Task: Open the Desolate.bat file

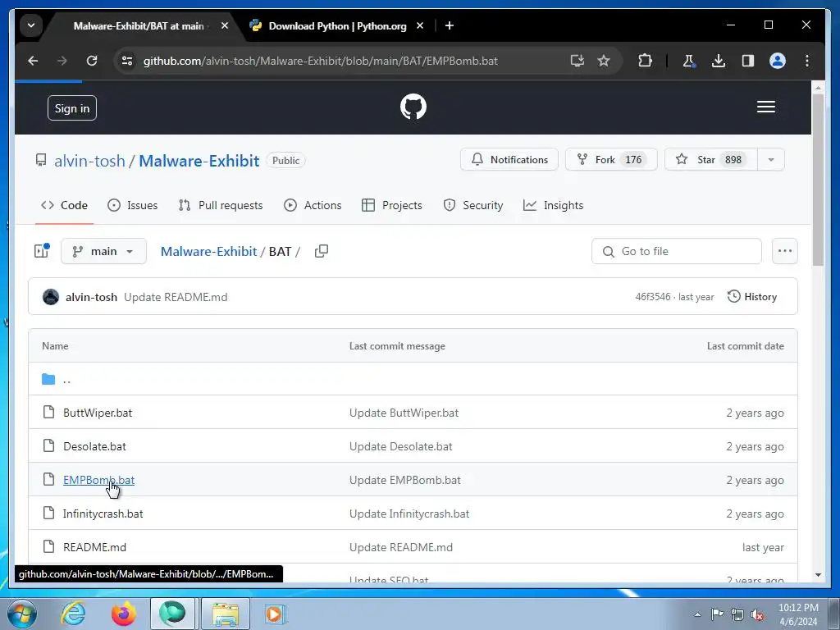Action: tap(95, 446)
